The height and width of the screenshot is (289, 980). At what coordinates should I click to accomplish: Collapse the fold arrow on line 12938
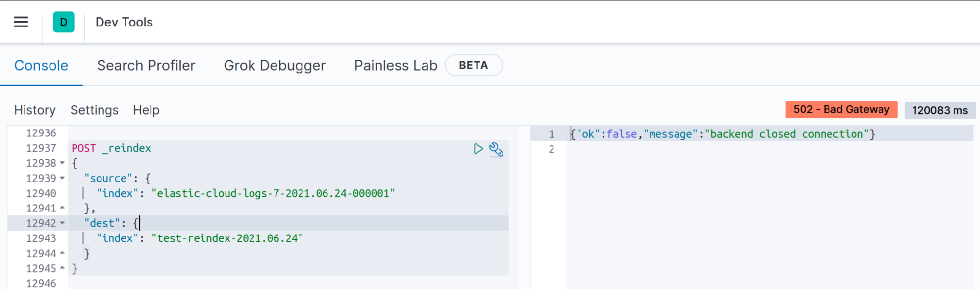(x=62, y=163)
